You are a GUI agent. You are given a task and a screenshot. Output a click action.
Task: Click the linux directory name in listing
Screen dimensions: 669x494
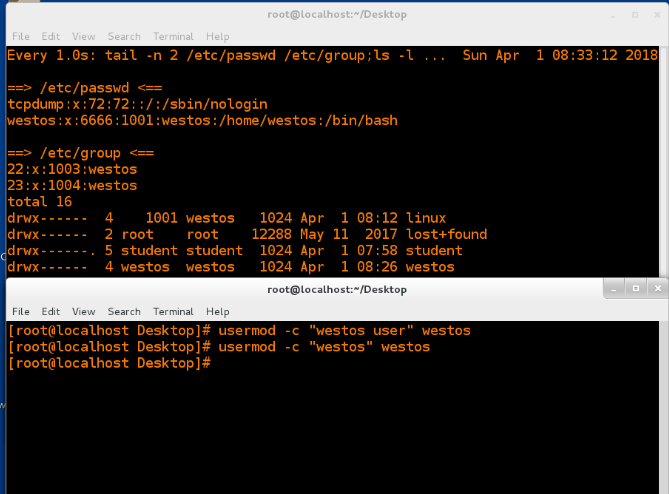click(x=425, y=218)
